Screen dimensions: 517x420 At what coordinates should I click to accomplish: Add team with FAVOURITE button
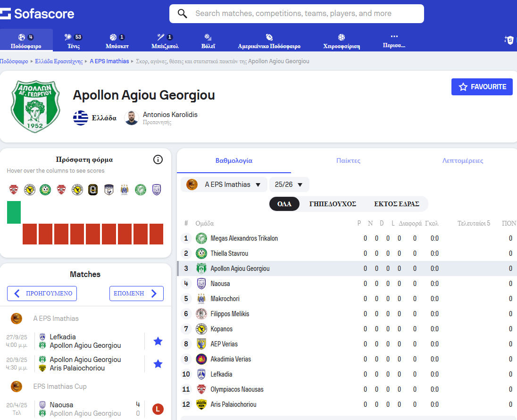point(482,87)
